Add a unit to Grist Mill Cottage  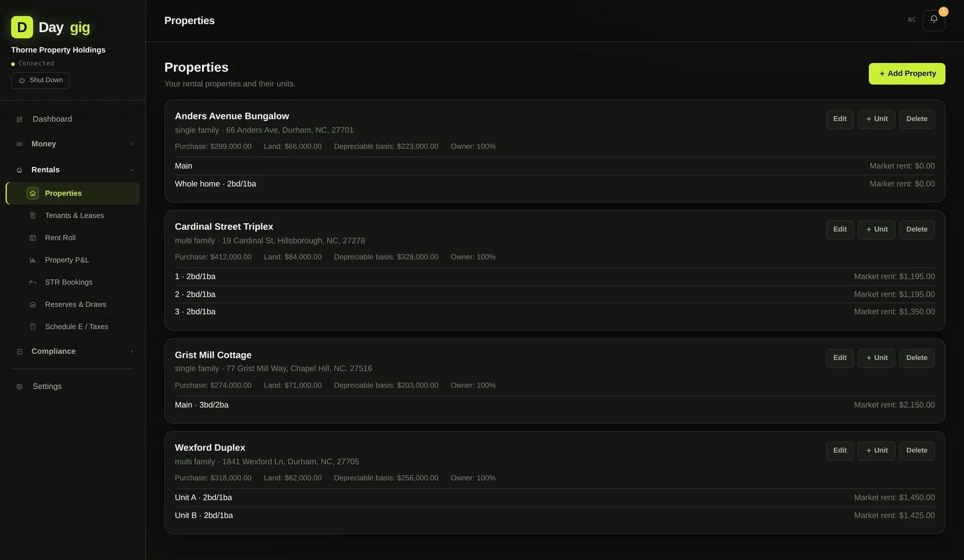876,358
